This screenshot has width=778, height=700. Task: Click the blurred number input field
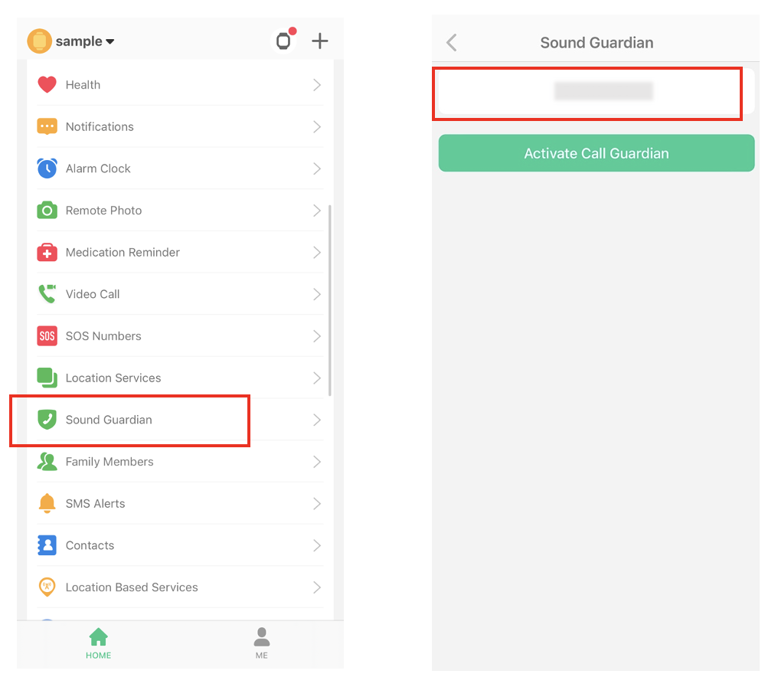597,91
